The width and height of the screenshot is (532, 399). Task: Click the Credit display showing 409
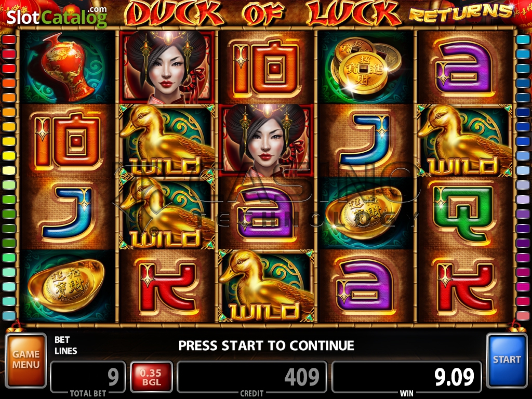252,377
